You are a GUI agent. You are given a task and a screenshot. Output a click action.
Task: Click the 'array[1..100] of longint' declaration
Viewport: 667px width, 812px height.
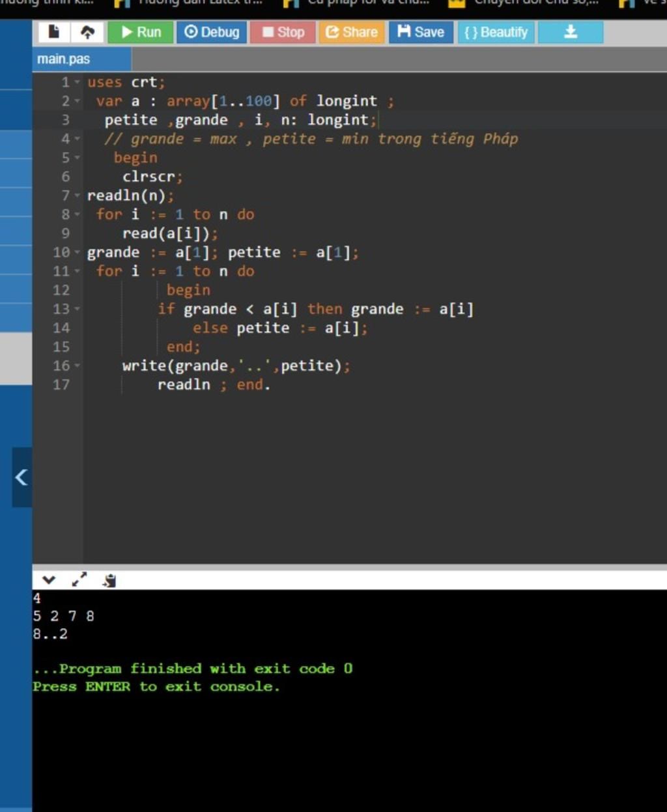click(272, 101)
